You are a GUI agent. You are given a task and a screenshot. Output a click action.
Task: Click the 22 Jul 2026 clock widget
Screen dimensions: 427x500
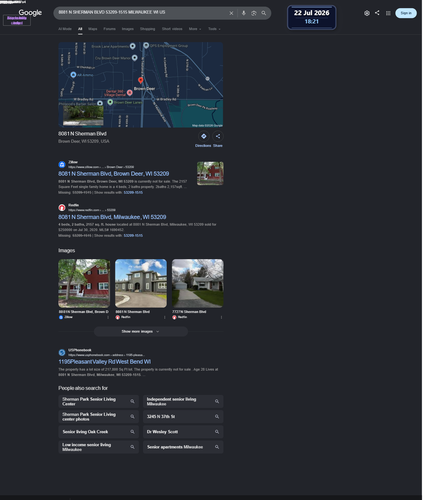pos(312,17)
